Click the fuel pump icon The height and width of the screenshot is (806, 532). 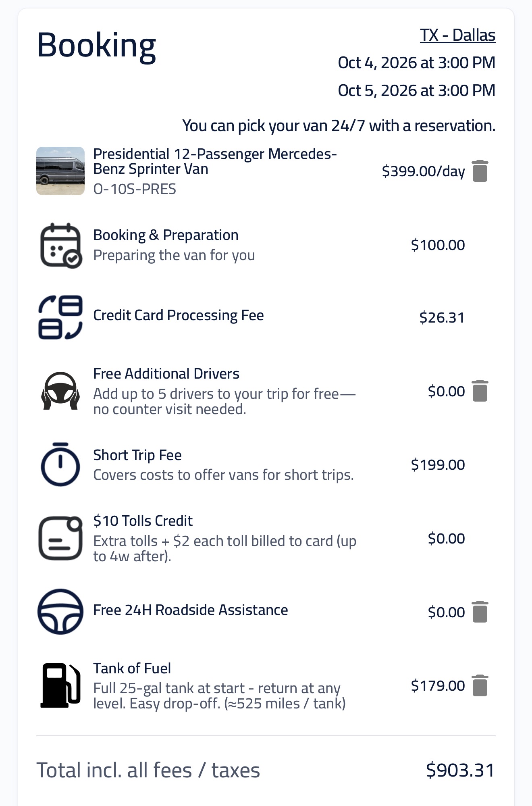coord(60,685)
